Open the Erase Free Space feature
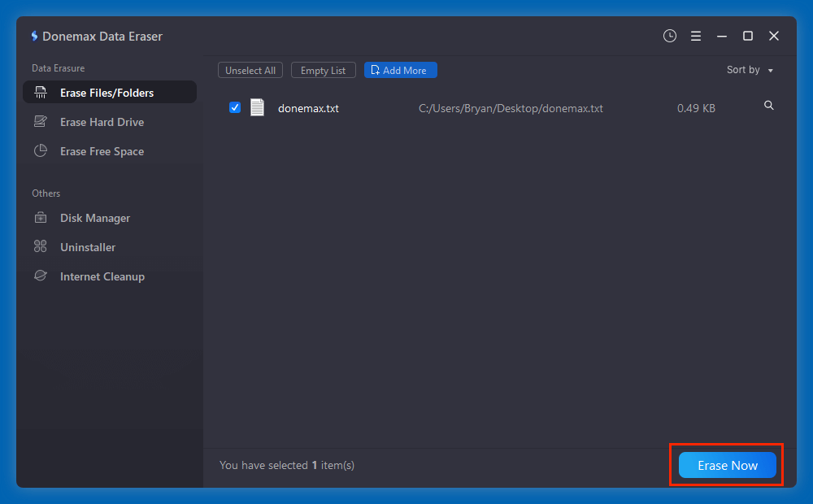813x504 pixels. tap(102, 151)
